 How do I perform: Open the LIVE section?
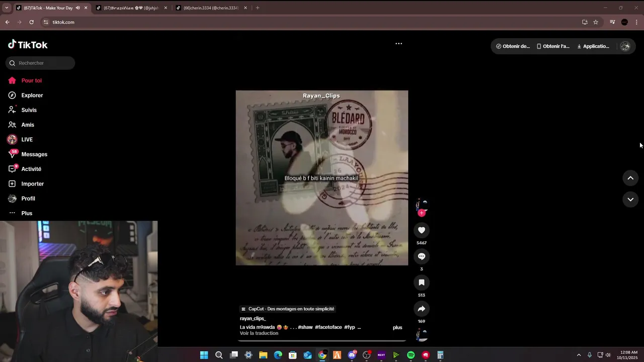pos(27,140)
